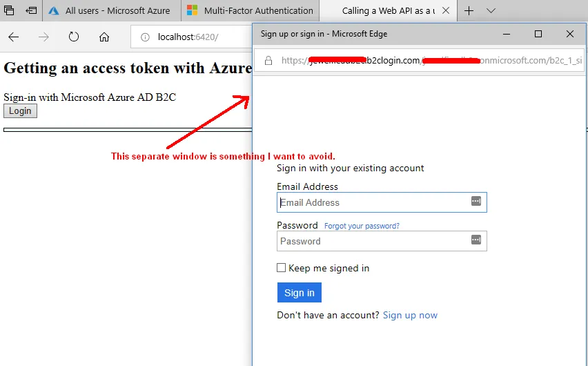Select the Calling a Web API tab
The width and height of the screenshot is (588, 366).
[387, 10]
